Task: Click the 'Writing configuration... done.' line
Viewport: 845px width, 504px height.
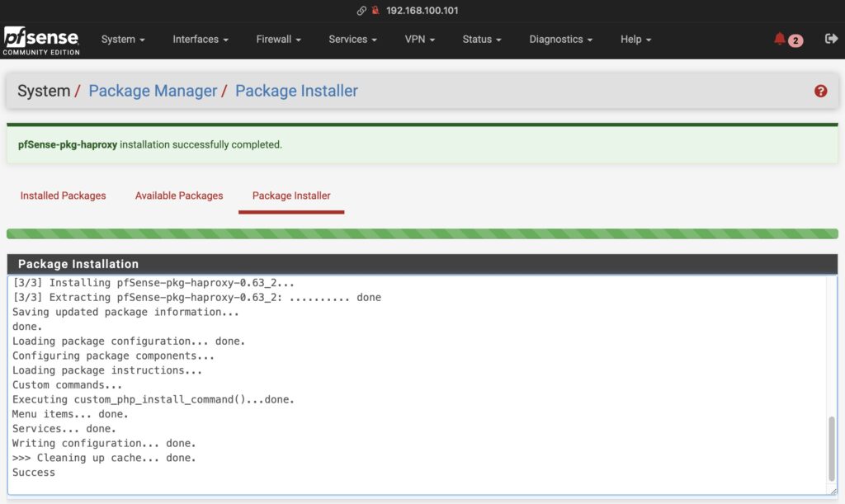Action: pos(104,443)
